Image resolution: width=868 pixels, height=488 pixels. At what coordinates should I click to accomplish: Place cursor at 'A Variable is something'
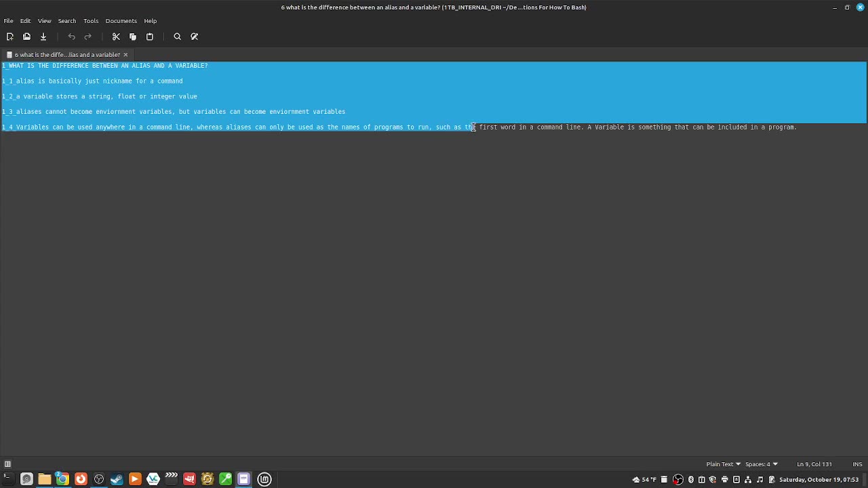[x=629, y=127]
